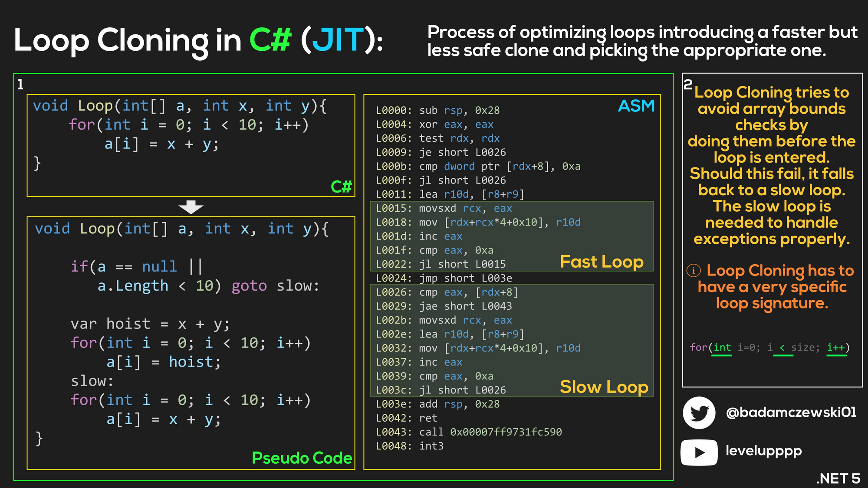Viewport: 868px width, 488px height.
Task: Click the white down arrow between code boxes
Action: (191, 207)
